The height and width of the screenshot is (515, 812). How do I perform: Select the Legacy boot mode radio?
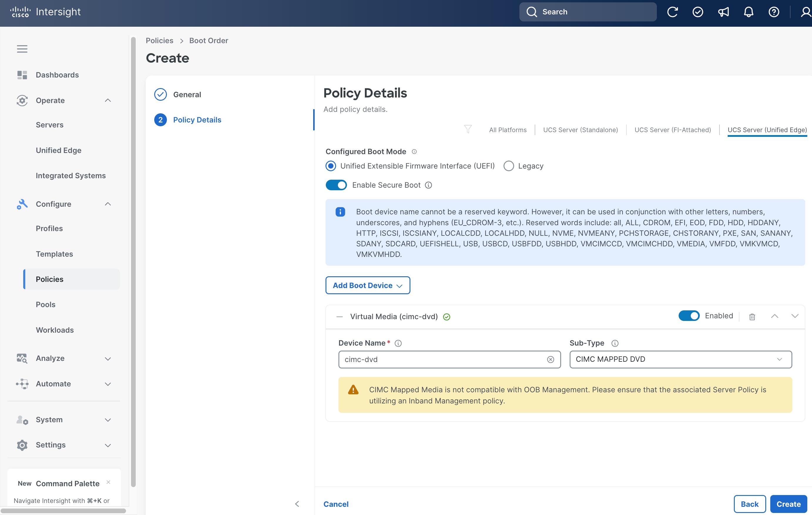pyautogui.click(x=509, y=166)
